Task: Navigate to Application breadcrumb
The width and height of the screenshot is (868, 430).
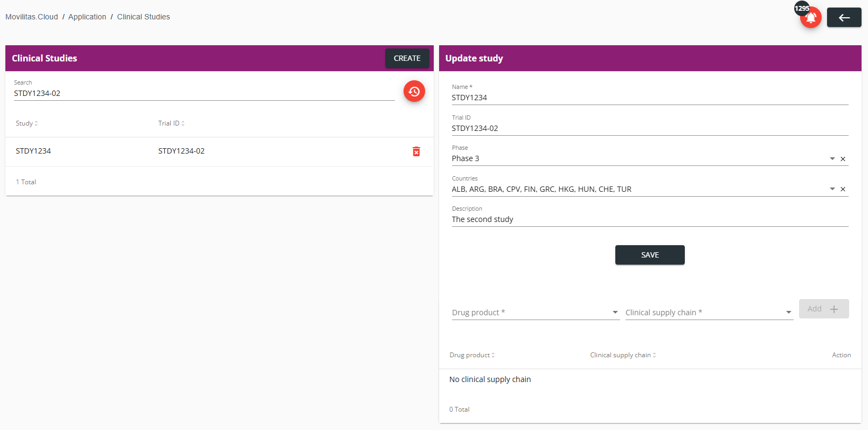Action: click(87, 17)
